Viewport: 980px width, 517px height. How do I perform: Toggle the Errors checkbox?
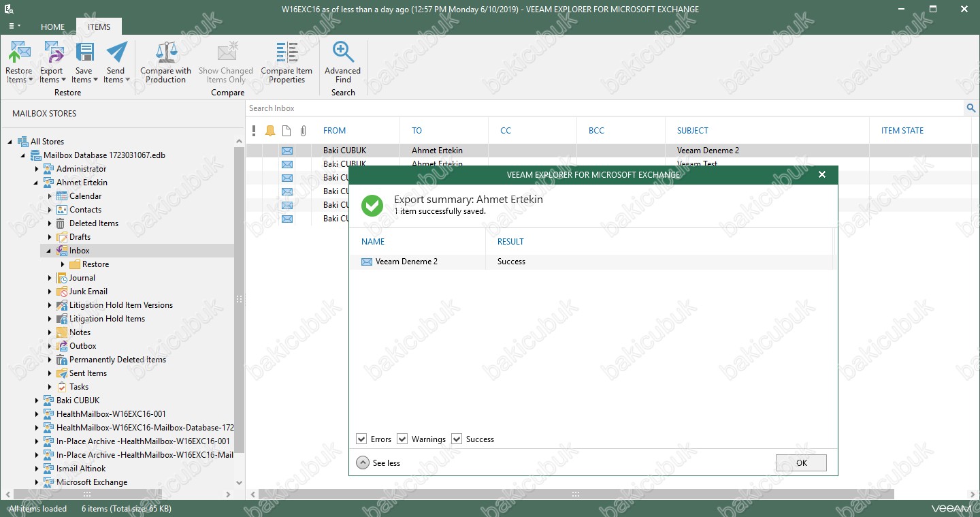point(361,439)
